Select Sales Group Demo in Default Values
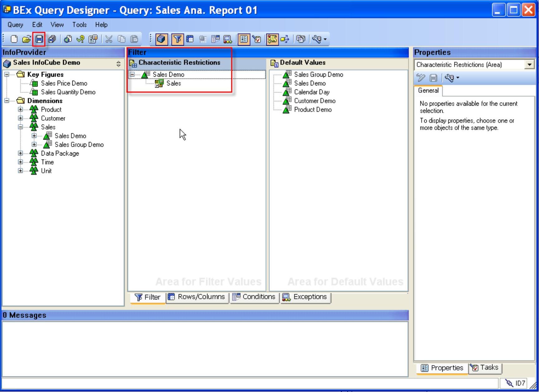539x392 pixels. [x=318, y=74]
